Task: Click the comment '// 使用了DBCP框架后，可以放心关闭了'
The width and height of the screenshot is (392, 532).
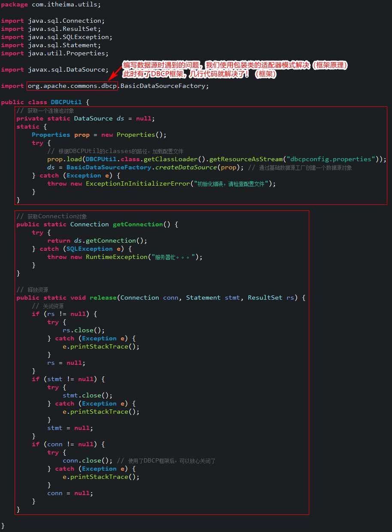Action: coord(166,461)
